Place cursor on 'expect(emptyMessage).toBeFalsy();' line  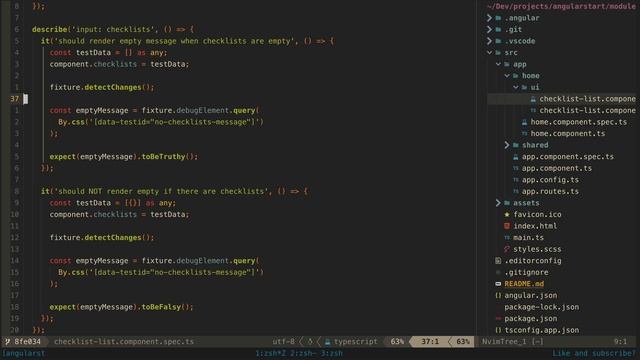121,307
